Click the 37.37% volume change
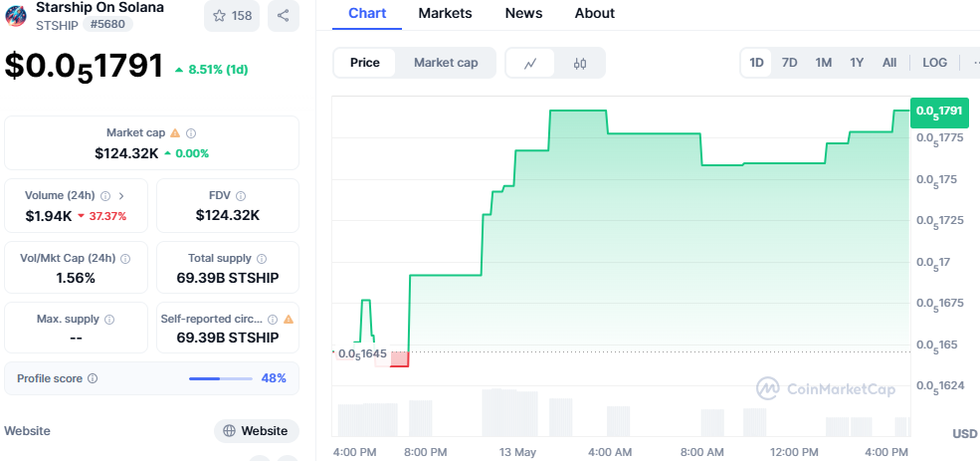The image size is (980, 461). (101, 216)
